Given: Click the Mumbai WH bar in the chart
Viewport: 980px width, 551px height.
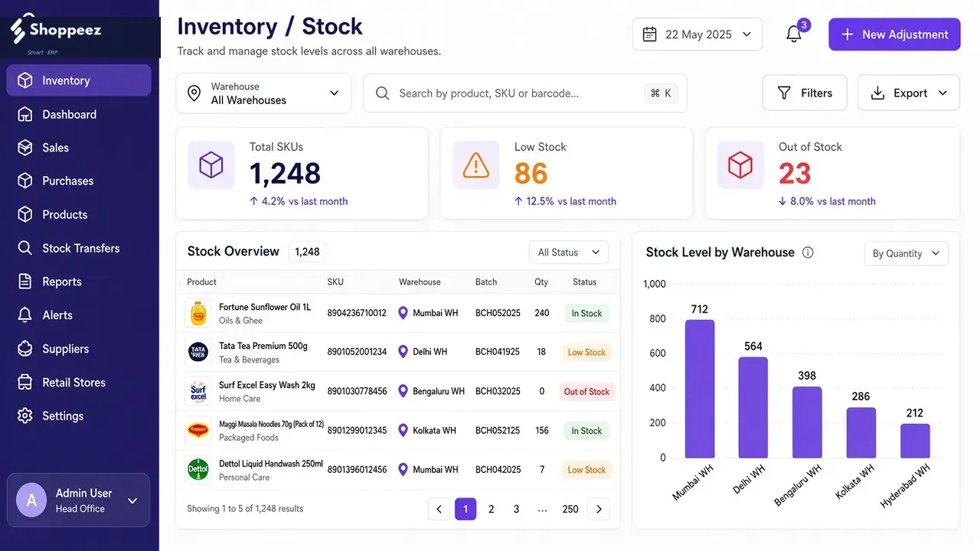Looking at the screenshot, I should pos(700,389).
